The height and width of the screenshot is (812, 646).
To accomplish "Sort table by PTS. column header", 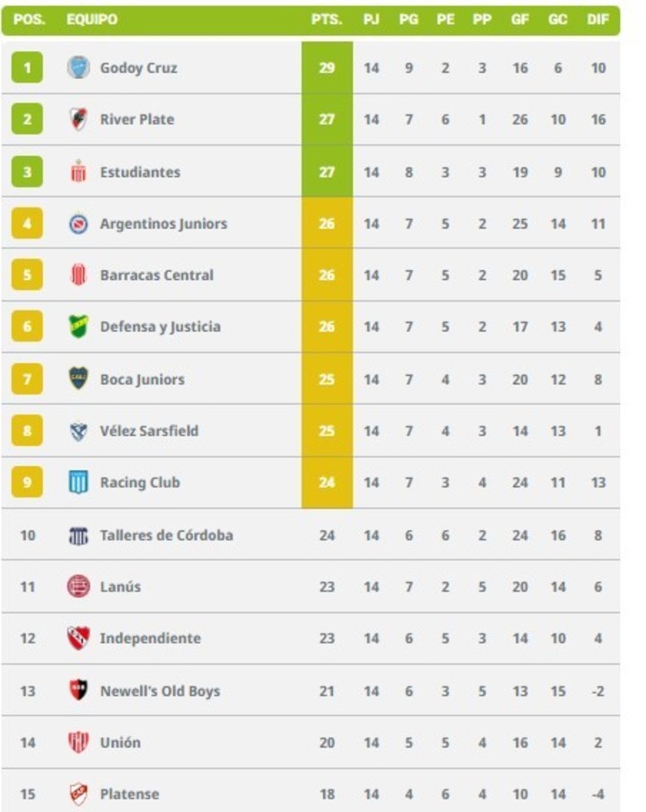I will click(x=327, y=19).
